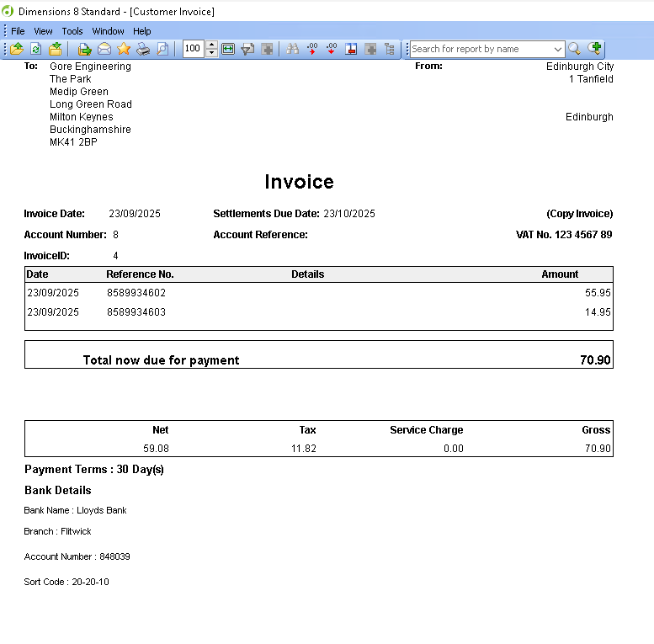Increase the zoom with the up stepper arrow

coord(211,45)
